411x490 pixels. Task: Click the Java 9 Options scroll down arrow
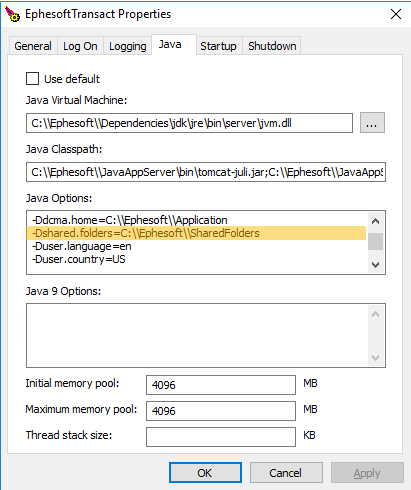[x=375, y=358]
